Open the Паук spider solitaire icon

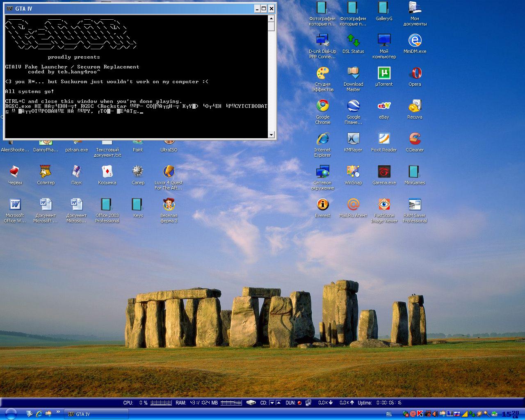[x=76, y=175]
